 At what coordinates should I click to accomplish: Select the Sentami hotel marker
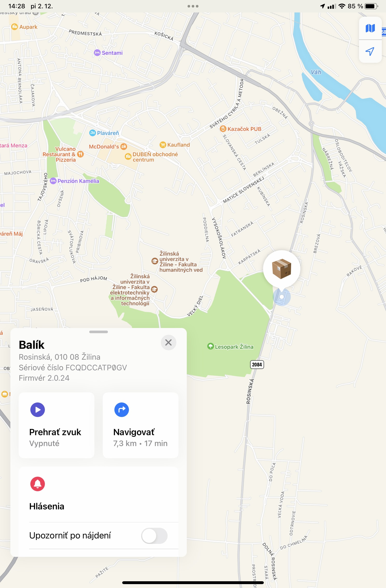click(97, 53)
